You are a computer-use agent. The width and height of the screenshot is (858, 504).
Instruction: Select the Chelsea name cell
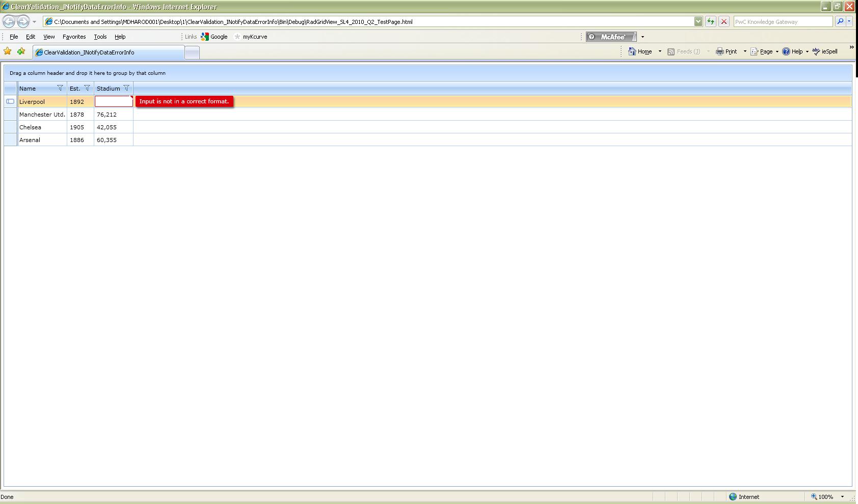coord(42,127)
